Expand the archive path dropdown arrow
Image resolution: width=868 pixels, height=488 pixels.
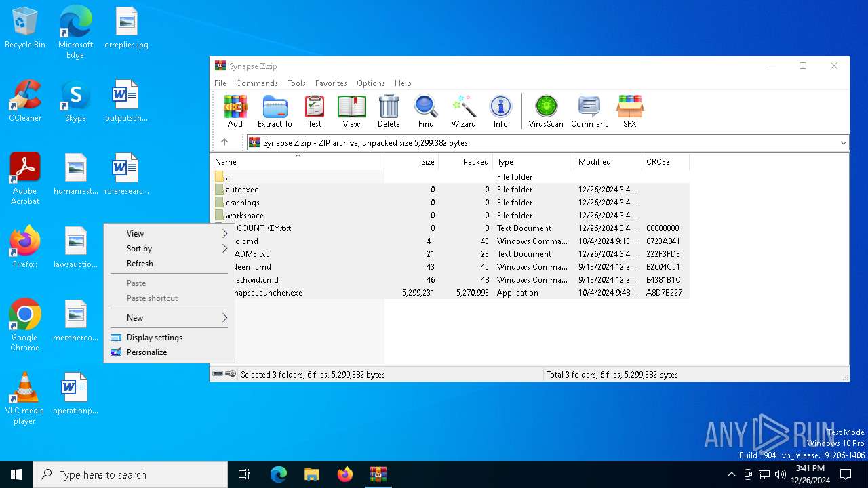[x=843, y=142]
